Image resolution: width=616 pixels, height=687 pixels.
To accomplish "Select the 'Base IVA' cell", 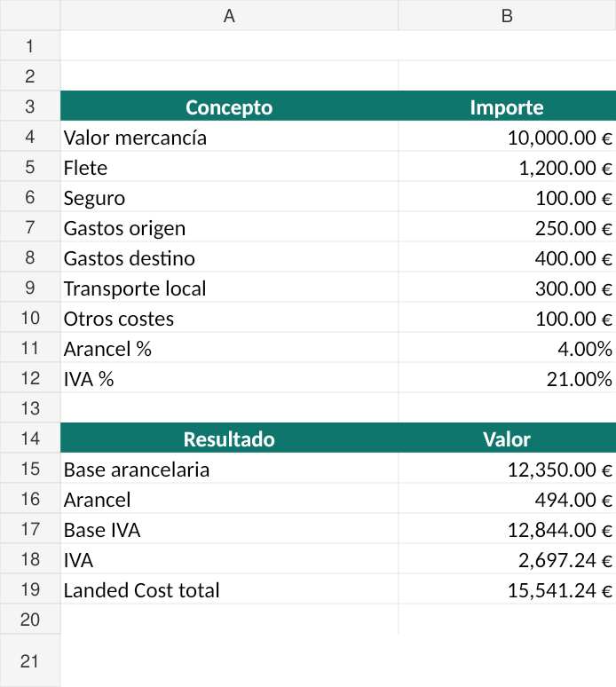I will 229,529.
